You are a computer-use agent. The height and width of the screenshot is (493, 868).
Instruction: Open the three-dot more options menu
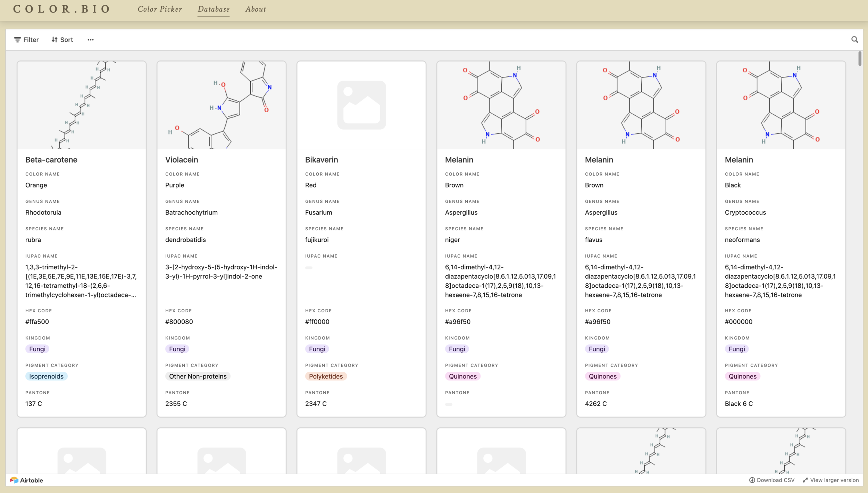click(91, 40)
